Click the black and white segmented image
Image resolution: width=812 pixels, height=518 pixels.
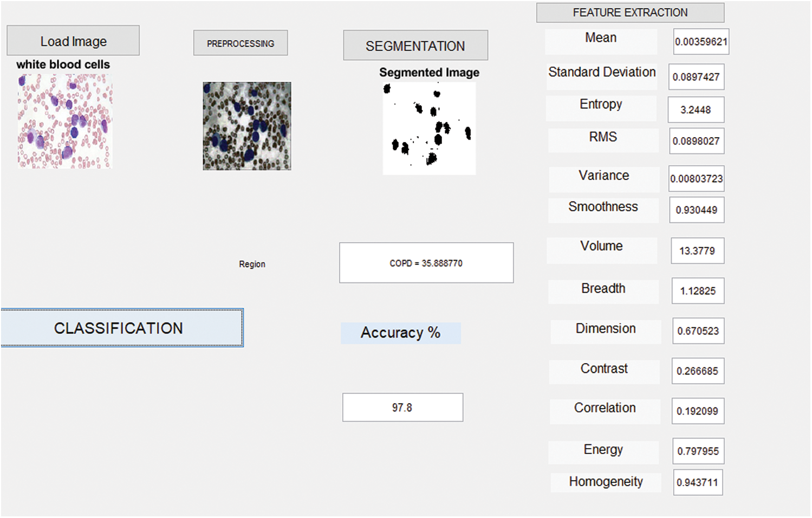click(x=429, y=128)
